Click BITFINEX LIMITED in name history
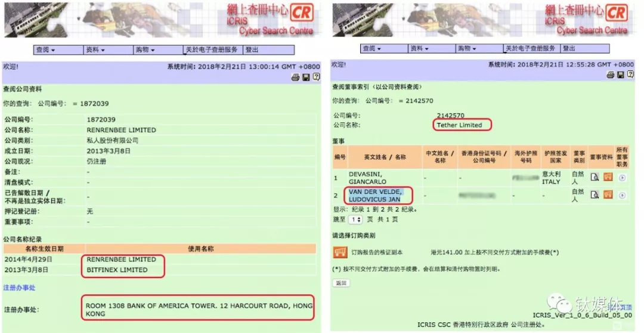Viewport: 644px width, 333px height. pyautogui.click(x=117, y=270)
